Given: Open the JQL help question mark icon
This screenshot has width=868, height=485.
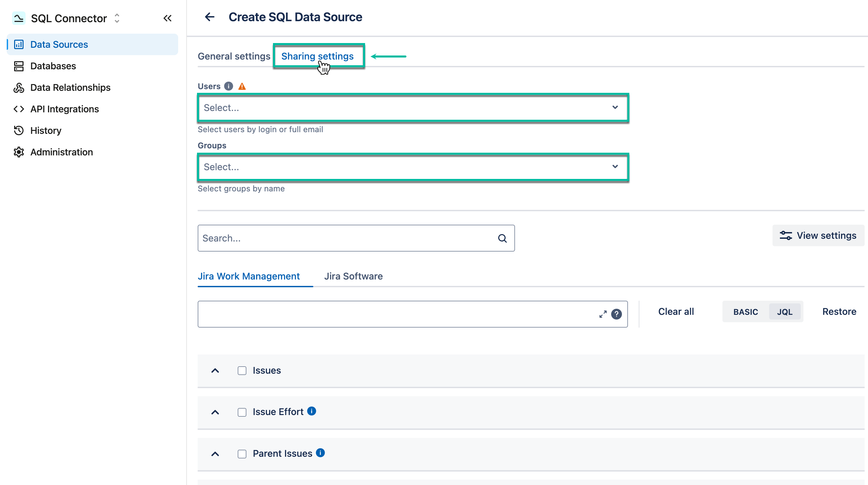Looking at the screenshot, I should coord(617,314).
